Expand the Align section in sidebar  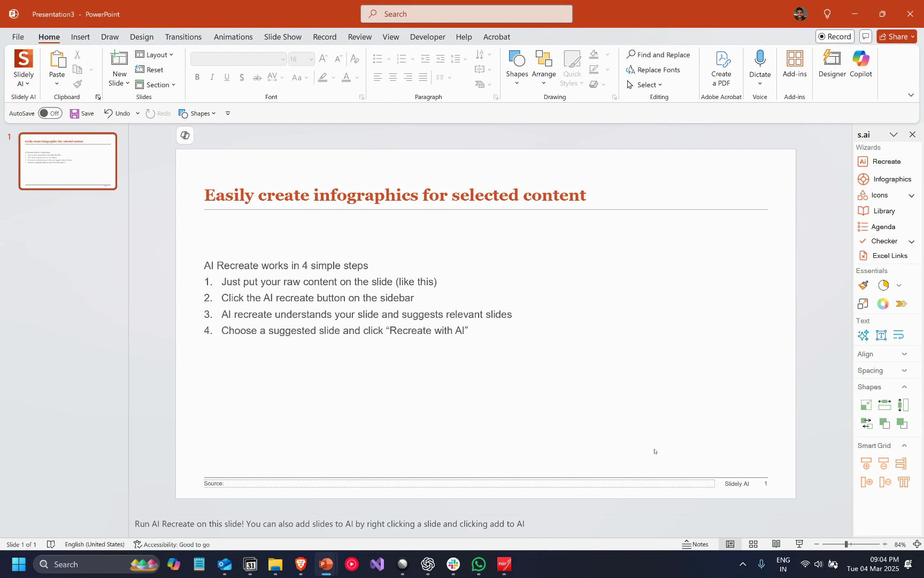point(904,354)
